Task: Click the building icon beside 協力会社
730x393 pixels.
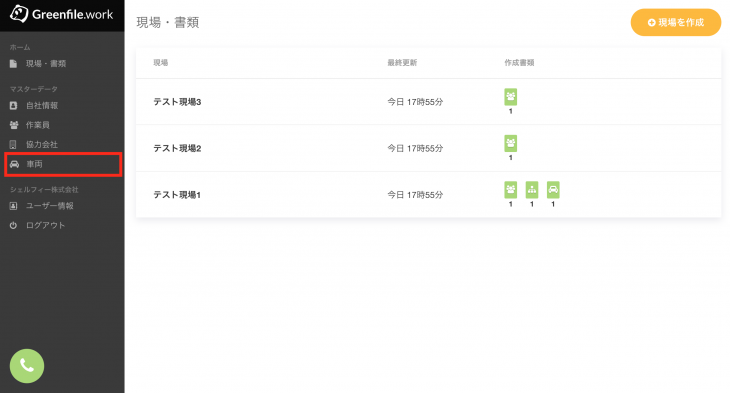Action: pos(13,145)
